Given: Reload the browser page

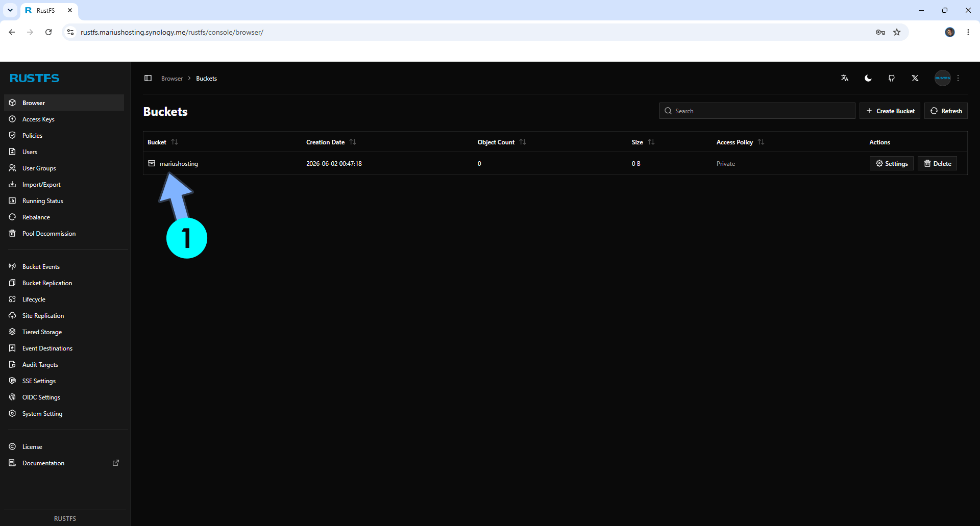Looking at the screenshot, I should tap(48, 32).
